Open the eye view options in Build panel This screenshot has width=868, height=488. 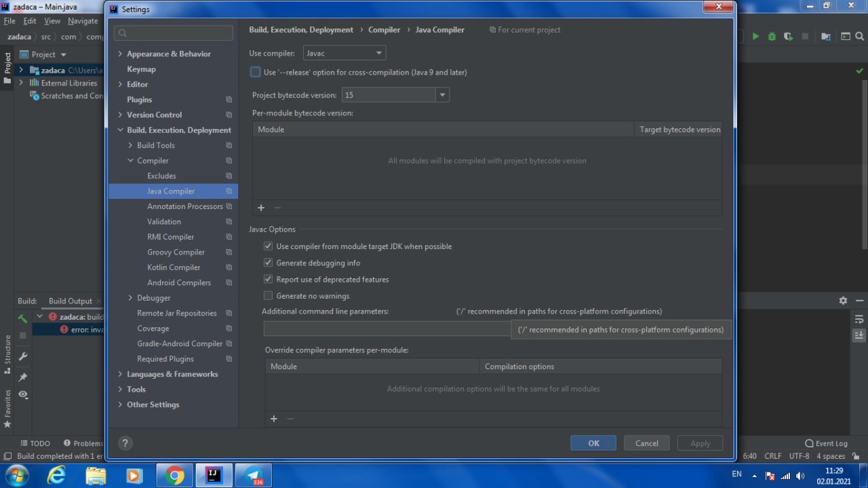pos(22,394)
